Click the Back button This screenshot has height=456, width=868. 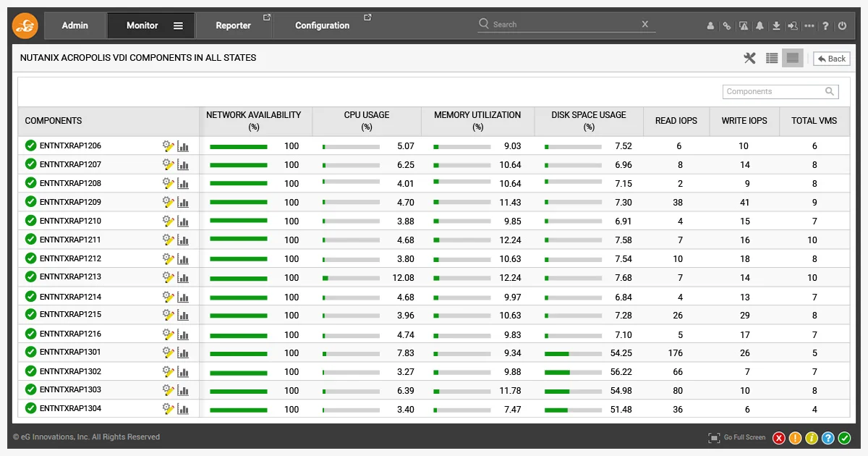pos(831,59)
